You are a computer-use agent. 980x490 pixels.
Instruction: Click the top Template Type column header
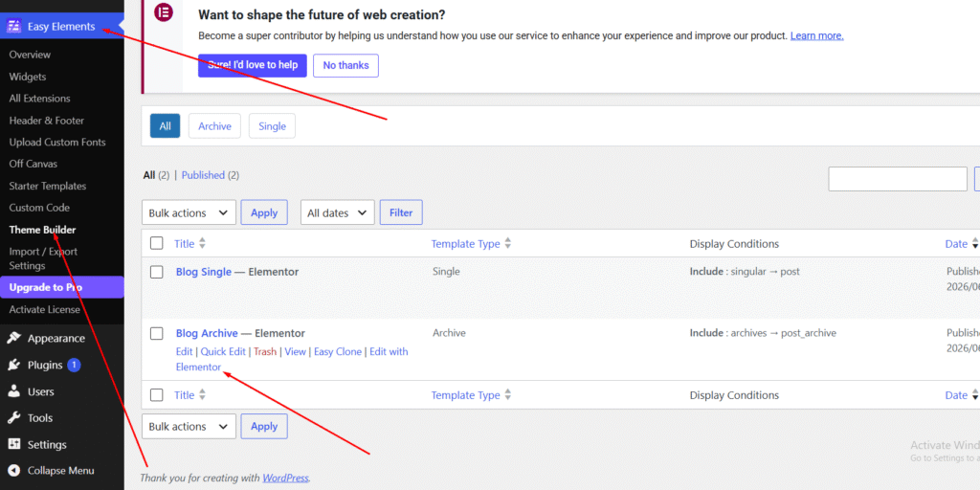coord(466,244)
